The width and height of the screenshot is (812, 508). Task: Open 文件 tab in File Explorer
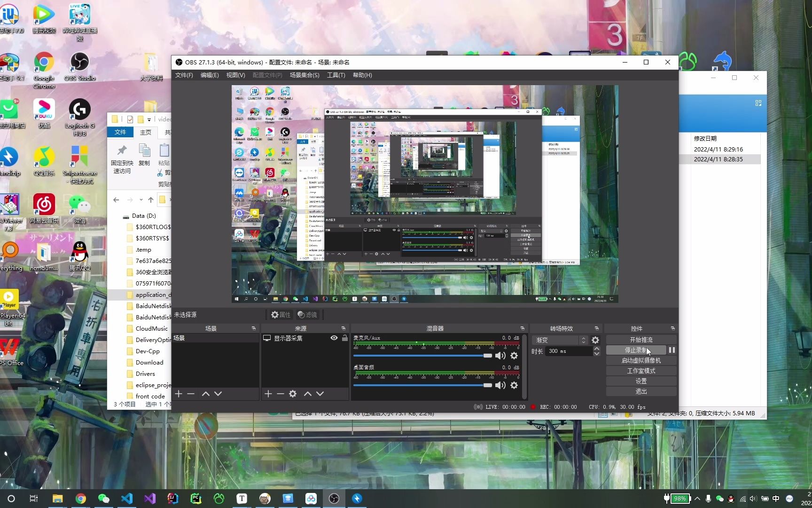tap(120, 132)
